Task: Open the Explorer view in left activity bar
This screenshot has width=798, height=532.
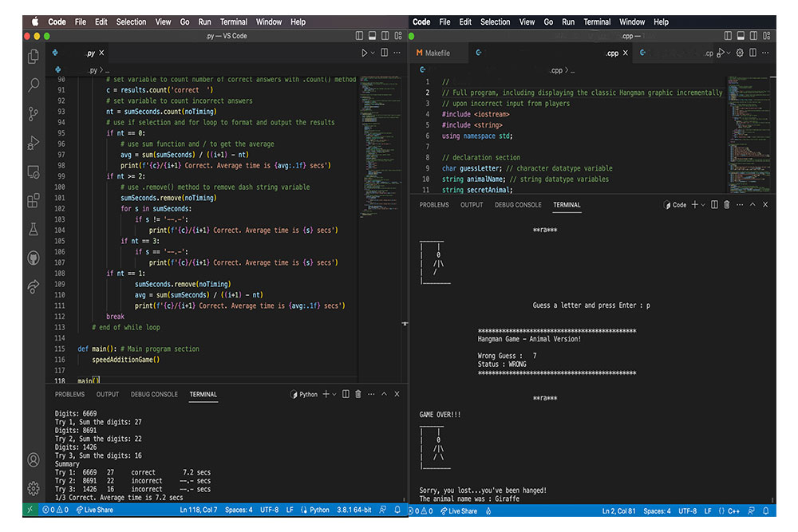Action: (34, 56)
